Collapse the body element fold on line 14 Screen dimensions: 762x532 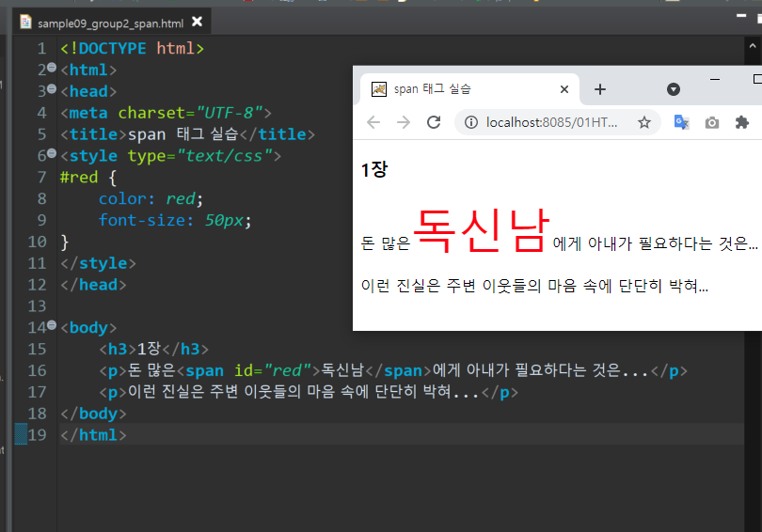(x=52, y=326)
